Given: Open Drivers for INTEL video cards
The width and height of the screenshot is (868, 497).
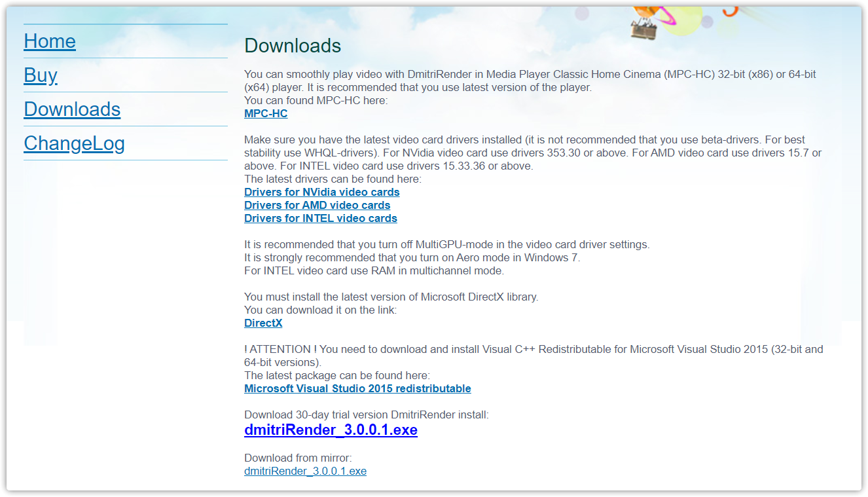Looking at the screenshot, I should tap(321, 218).
